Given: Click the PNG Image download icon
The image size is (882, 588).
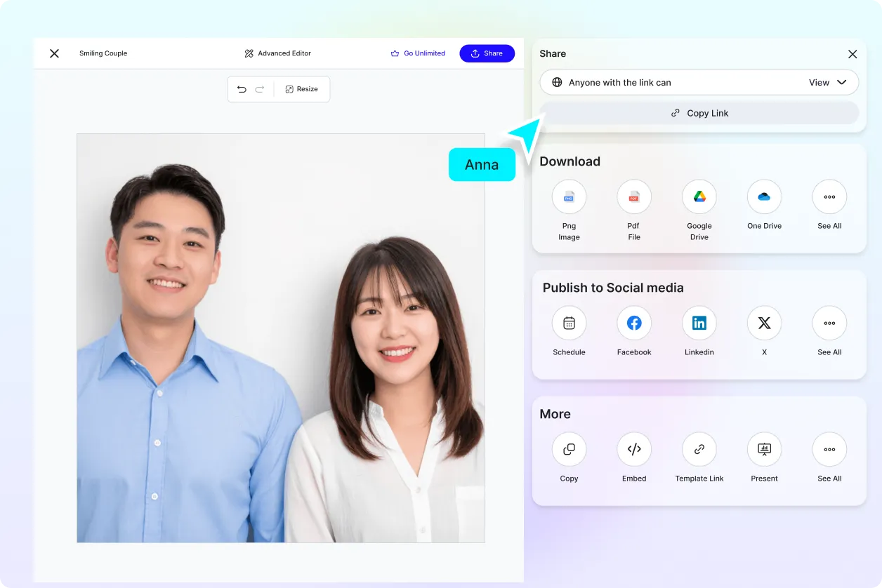Looking at the screenshot, I should [x=569, y=197].
